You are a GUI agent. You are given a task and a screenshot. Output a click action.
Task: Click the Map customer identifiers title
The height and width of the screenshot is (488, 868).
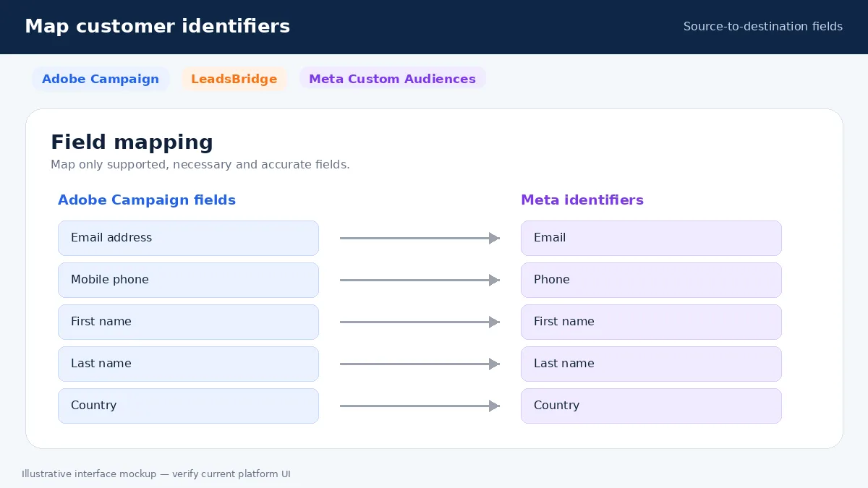point(157,27)
